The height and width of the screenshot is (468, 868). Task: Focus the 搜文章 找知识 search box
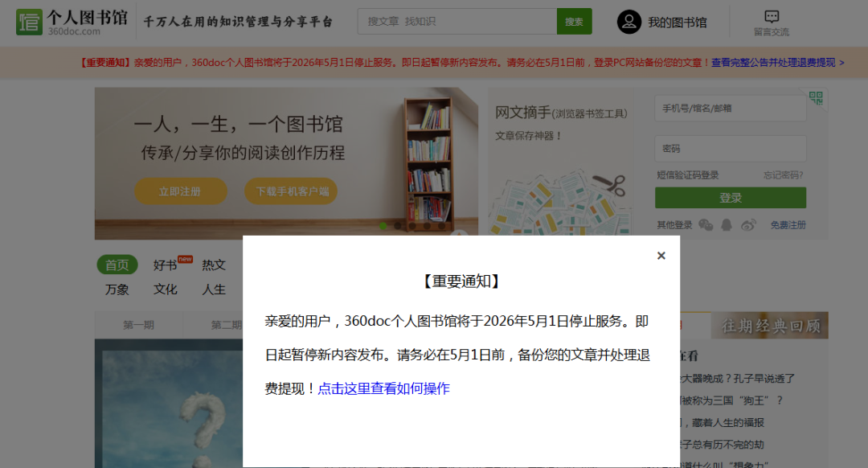click(457, 22)
